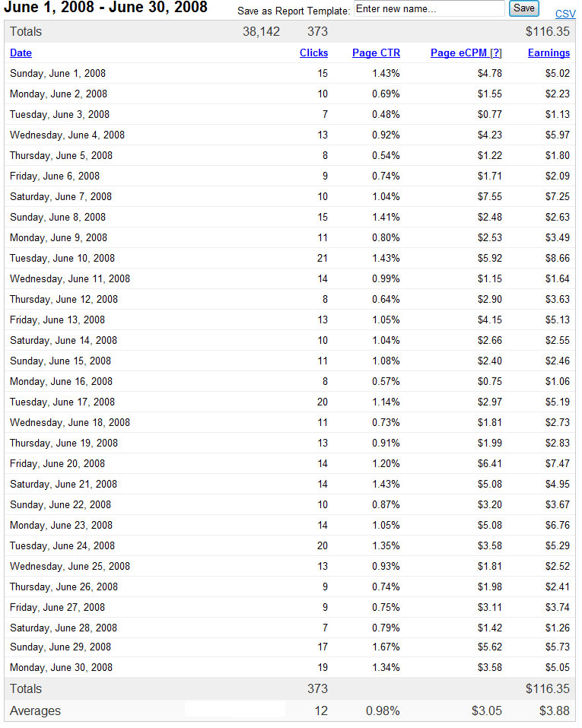Click the average earnings value $3.88
This screenshot has width=582, height=728.
click(555, 711)
